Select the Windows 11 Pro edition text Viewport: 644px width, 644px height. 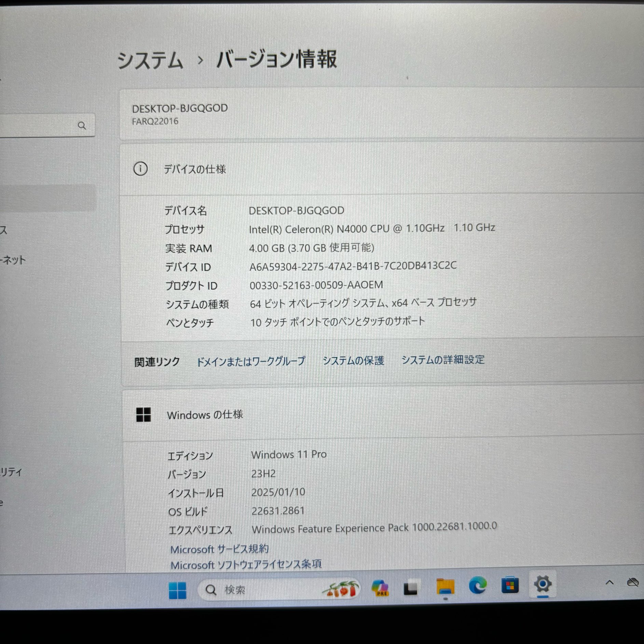(289, 454)
